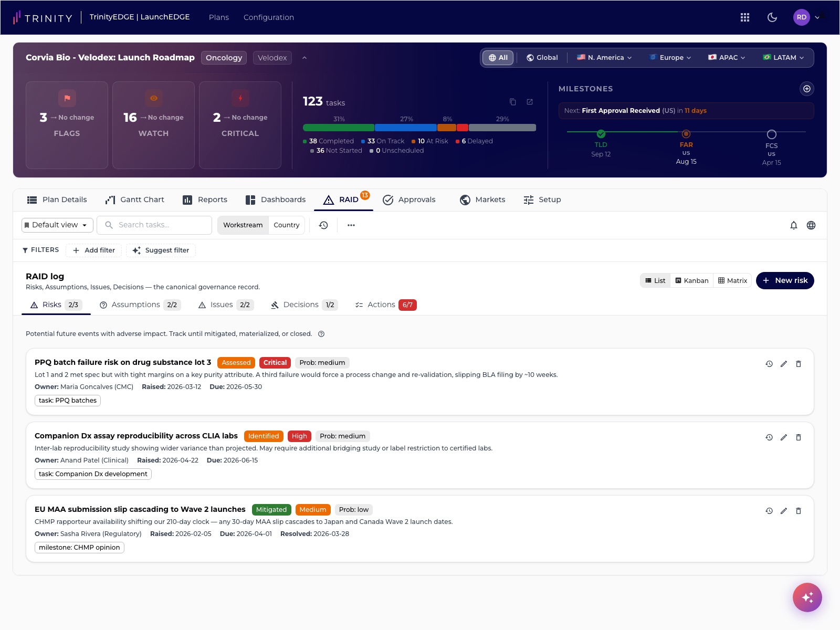
Task: Open the globe language icon
Action: click(x=811, y=225)
